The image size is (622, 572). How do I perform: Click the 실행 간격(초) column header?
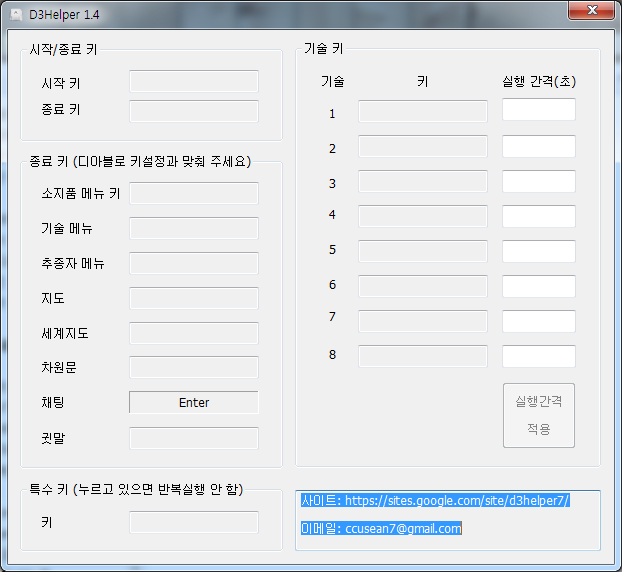pos(539,81)
